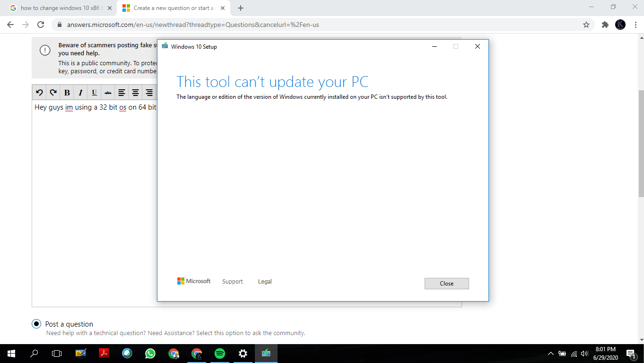Toggle bold formatting in the editor

click(x=67, y=92)
